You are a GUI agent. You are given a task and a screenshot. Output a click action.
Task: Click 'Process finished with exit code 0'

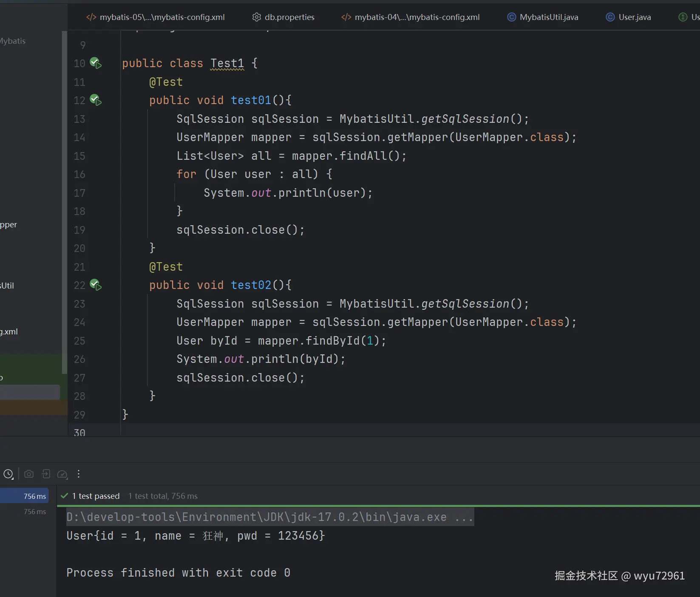179,573
